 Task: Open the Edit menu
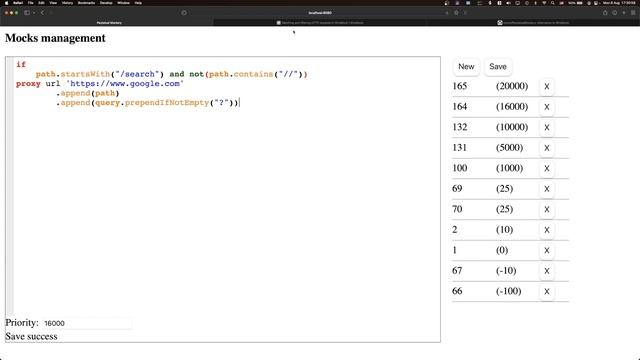(42, 3)
